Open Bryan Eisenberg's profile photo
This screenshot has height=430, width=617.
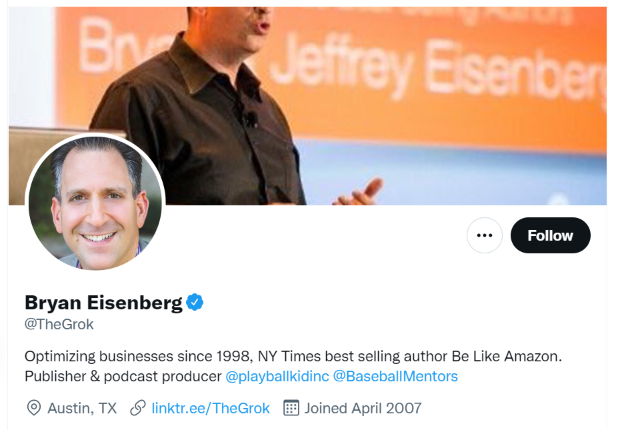coord(95,203)
